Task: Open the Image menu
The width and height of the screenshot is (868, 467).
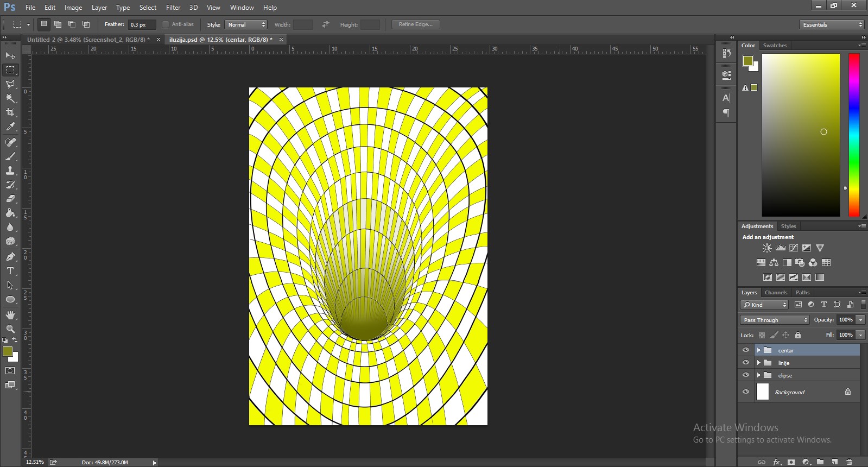Action: (x=73, y=8)
